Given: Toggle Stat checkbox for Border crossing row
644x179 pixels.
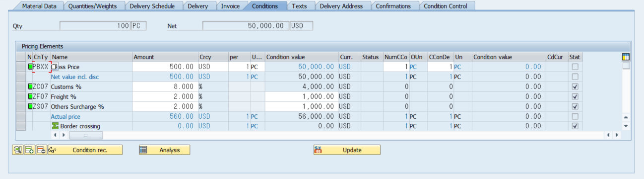Looking at the screenshot, I should pyautogui.click(x=575, y=126).
